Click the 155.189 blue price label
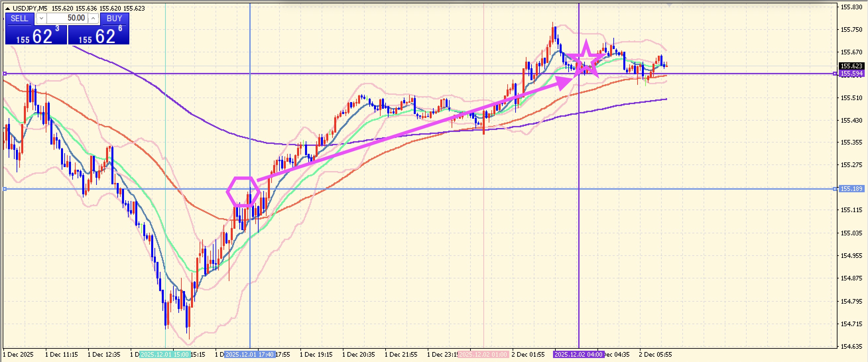Viewport: 868px width, 362px height. [851, 189]
